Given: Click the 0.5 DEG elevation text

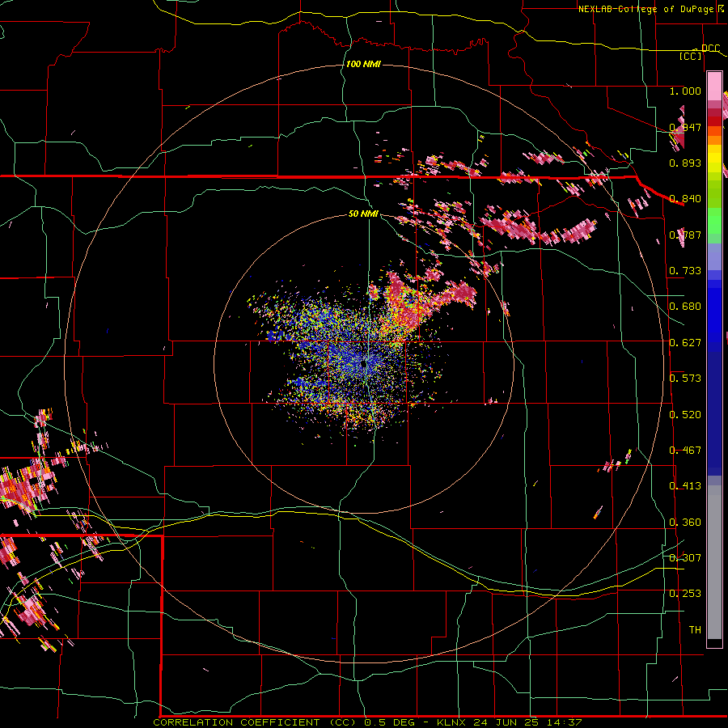Looking at the screenshot, I should pos(388,722).
